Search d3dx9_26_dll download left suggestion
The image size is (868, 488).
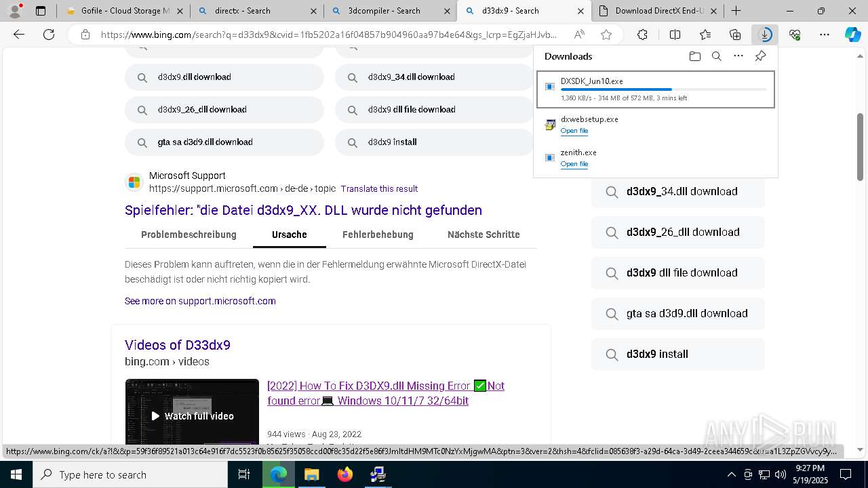point(224,110)
